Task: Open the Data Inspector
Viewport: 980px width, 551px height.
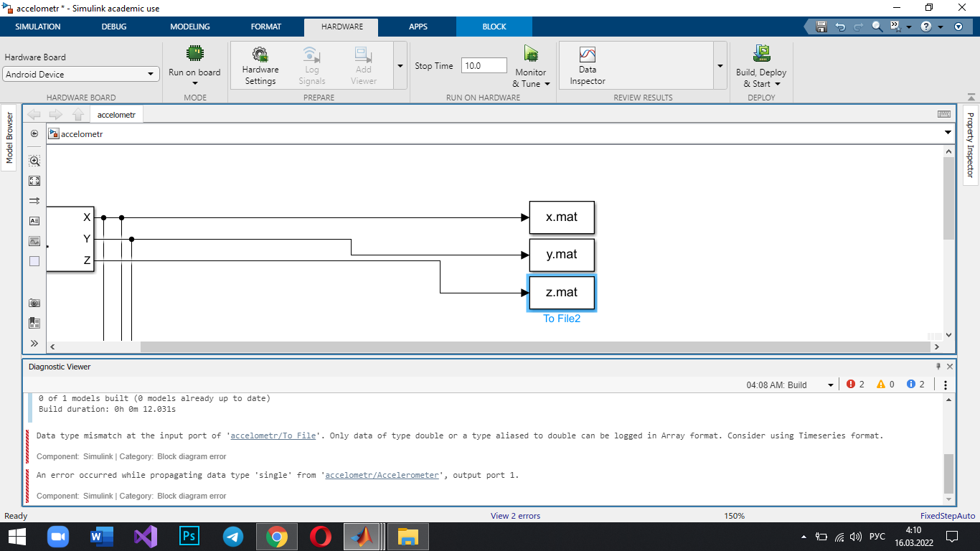Action: coord(587,56)
